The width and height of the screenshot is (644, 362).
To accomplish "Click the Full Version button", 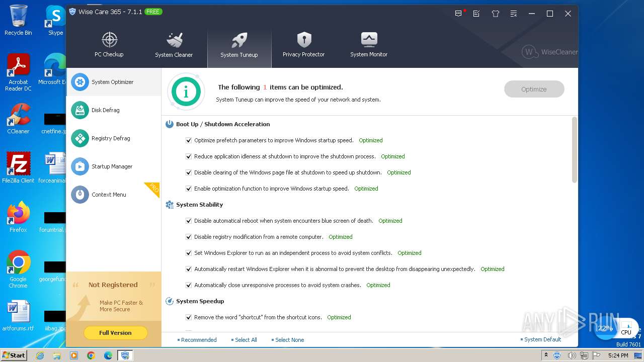I will [115, 333].
